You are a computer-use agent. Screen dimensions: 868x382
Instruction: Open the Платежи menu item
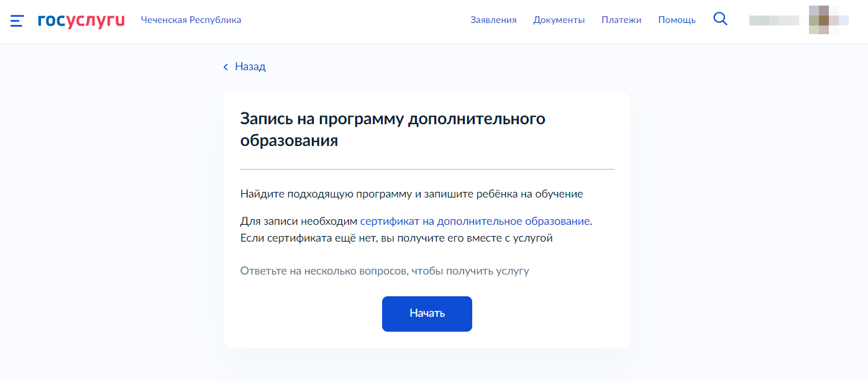(x=621, y=20)
